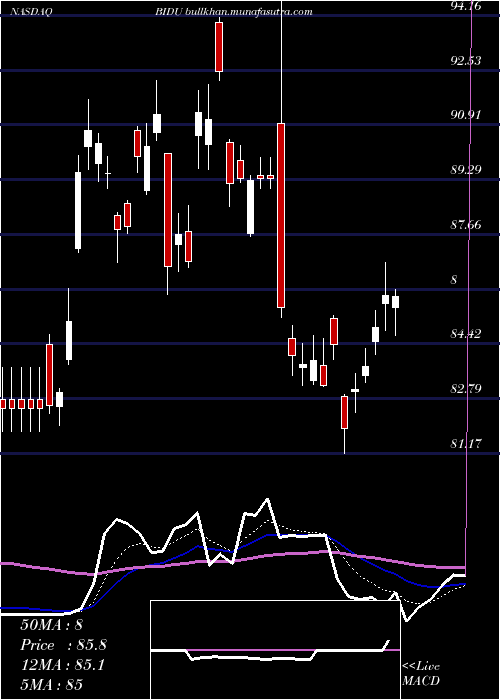The width and height of the screenshot is (500, 700).
Task: Click the 81.17 price axis label
Action: [x=466, y=444]
